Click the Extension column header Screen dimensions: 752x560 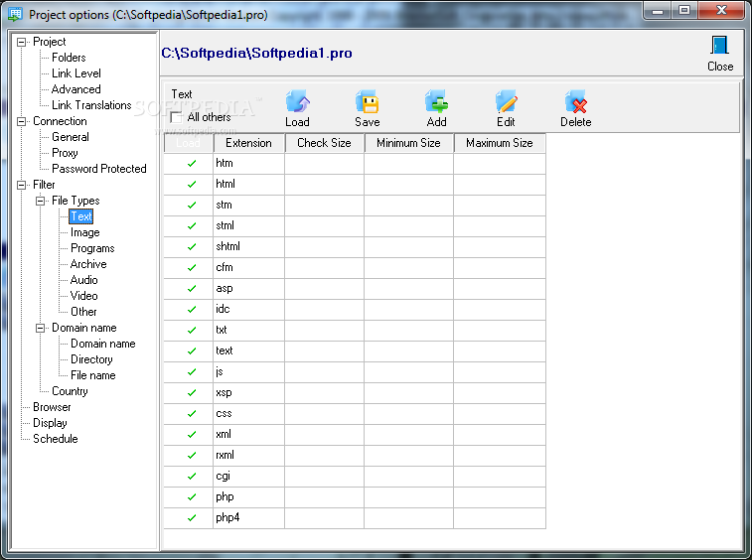coord(248,143)
